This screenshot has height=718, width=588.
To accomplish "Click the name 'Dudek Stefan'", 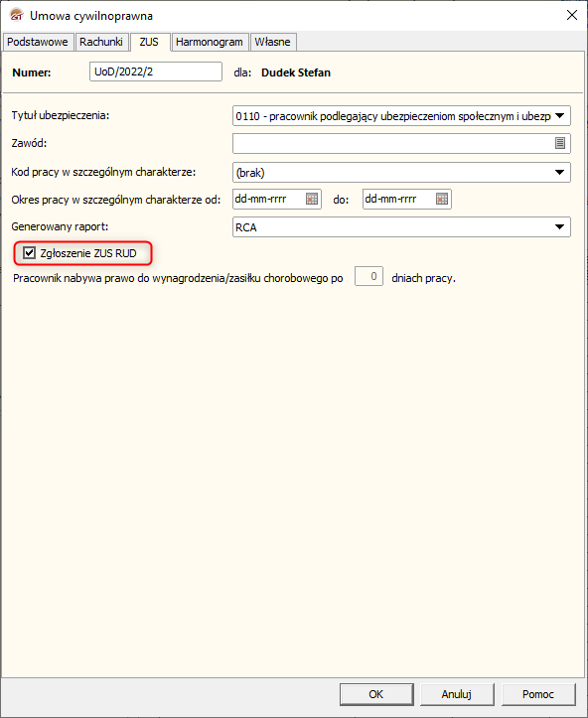I will point(296,72).
